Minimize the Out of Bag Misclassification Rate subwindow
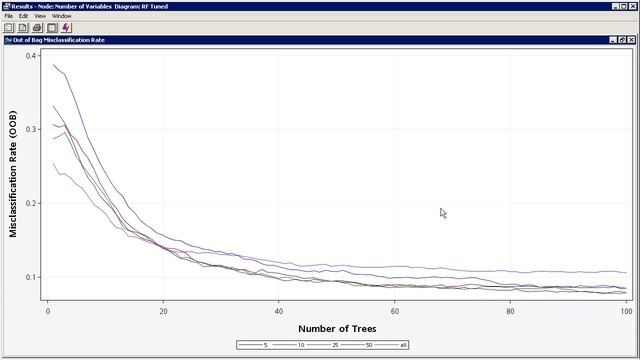This screenshot has height=360, width=640. (x=613, y=40)
